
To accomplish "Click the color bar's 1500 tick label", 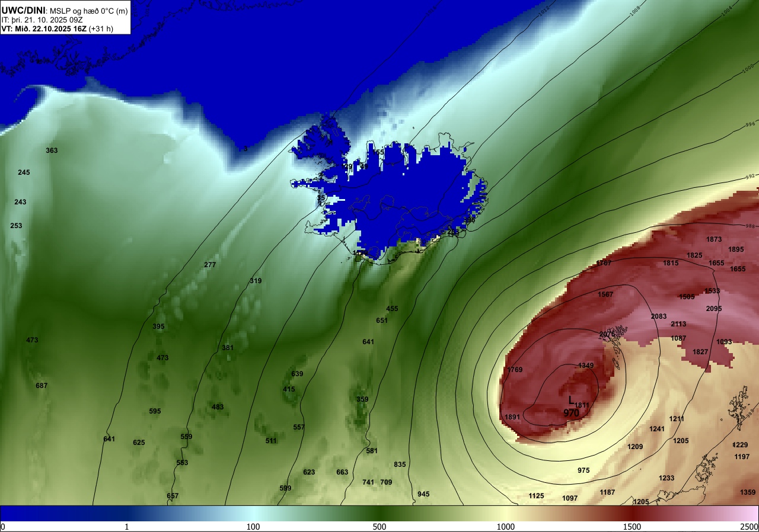I will (632, 527).
